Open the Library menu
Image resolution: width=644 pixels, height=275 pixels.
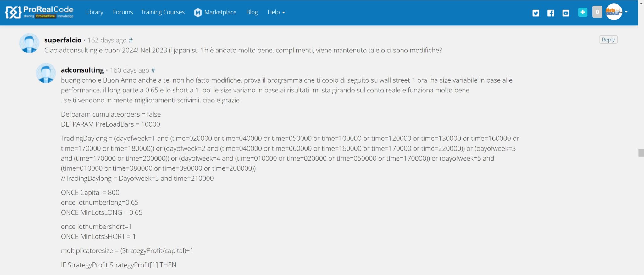click(94, 12)
